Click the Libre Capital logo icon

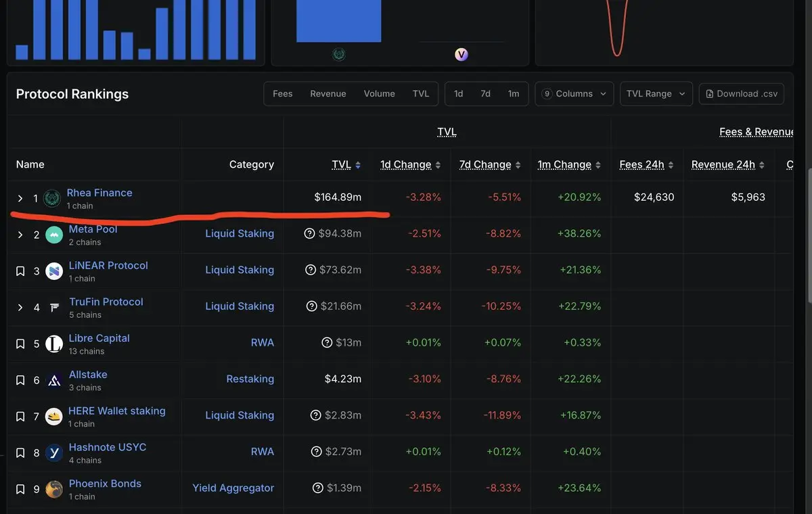54,344
